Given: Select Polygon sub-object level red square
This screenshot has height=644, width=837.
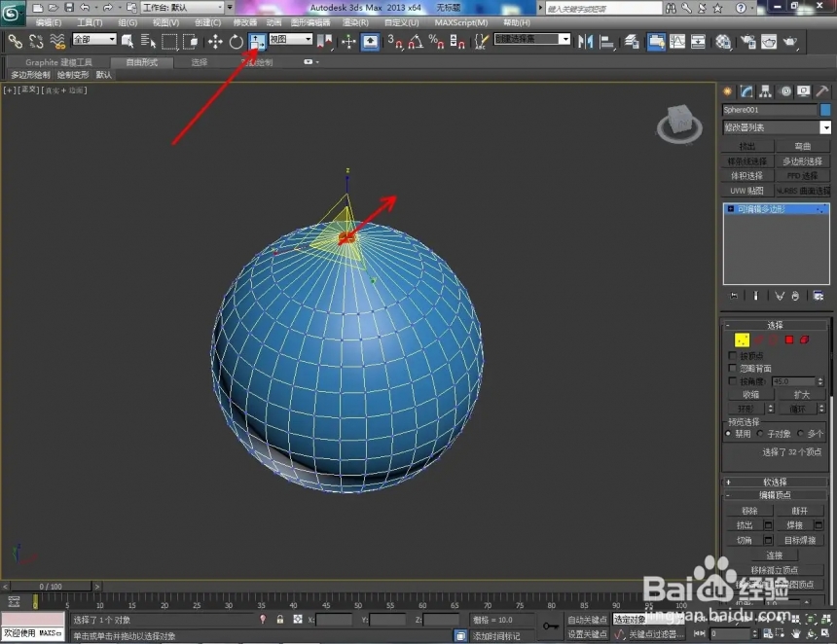Looking at the screenshot, I should 789,340.
